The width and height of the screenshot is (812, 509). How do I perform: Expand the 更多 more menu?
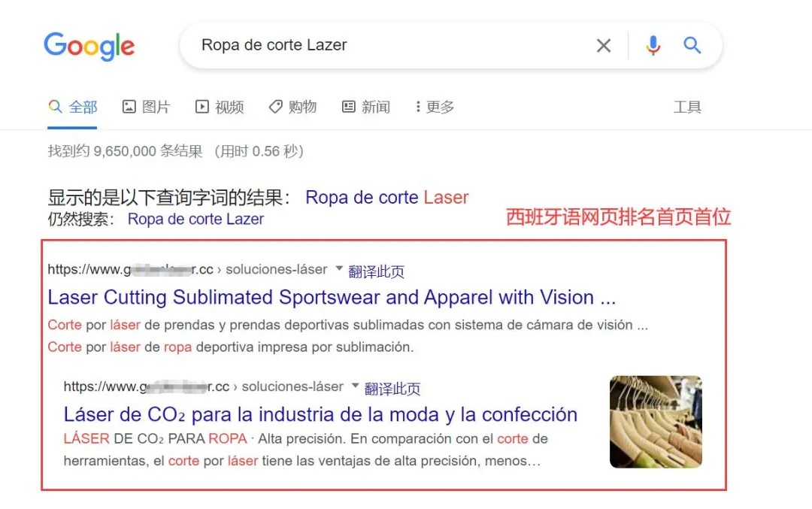pos(435,107)
